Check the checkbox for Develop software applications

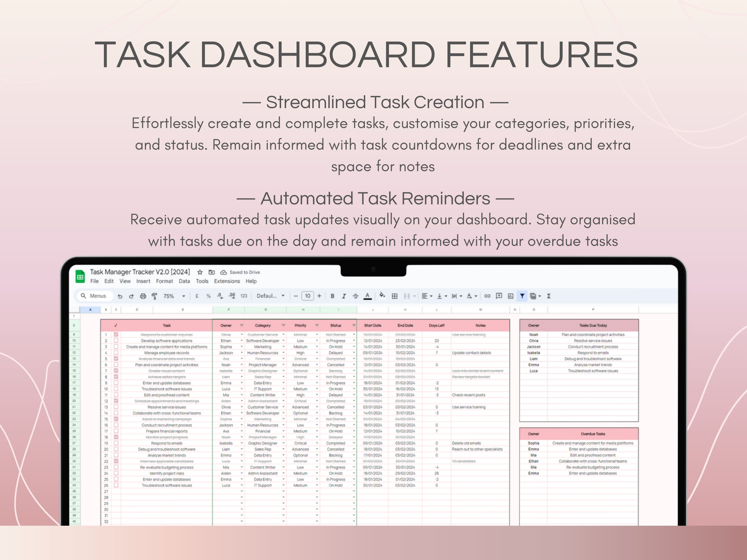tap(116, 341)
